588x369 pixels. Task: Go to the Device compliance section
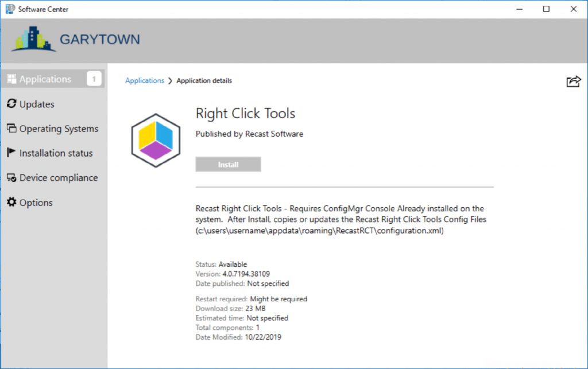pyautogui.click(x=59, y=178)
